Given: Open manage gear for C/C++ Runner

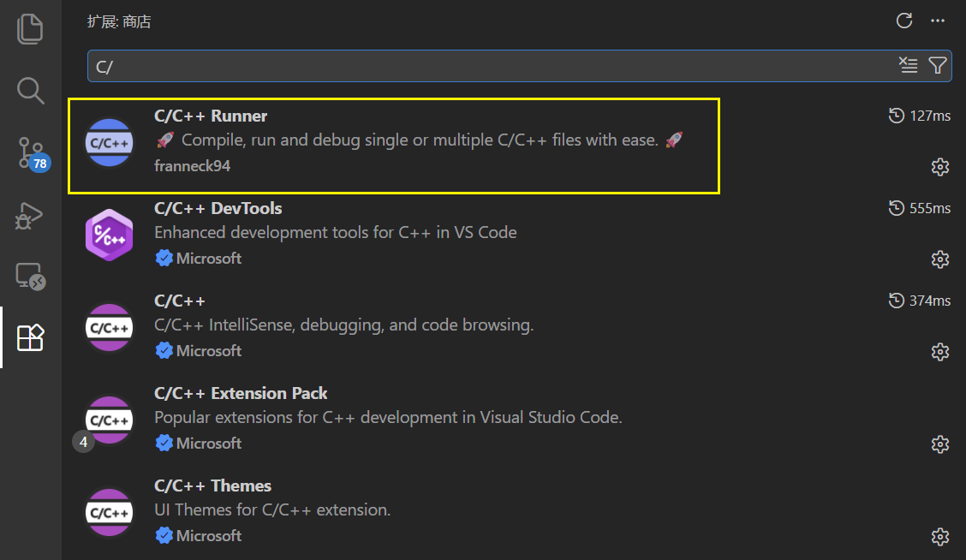Looking at the screenshot, I should [940, 167].
